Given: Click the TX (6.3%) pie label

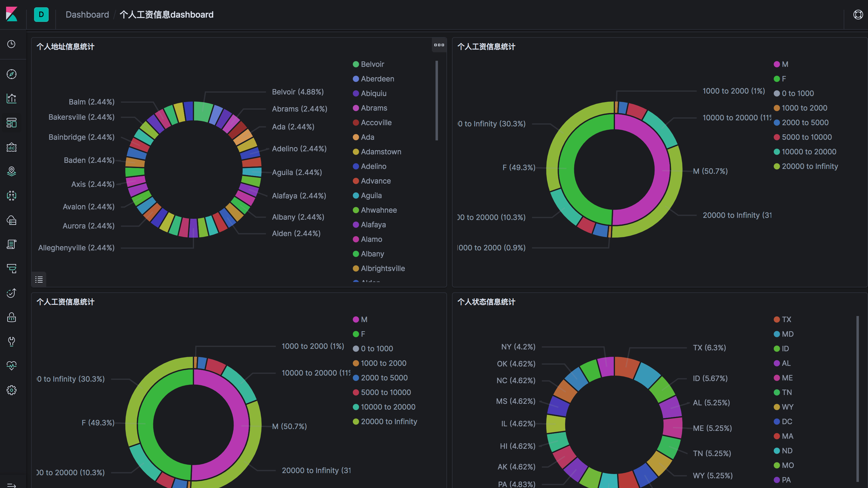Looking at the screenshot, I should tap(710, 348).
